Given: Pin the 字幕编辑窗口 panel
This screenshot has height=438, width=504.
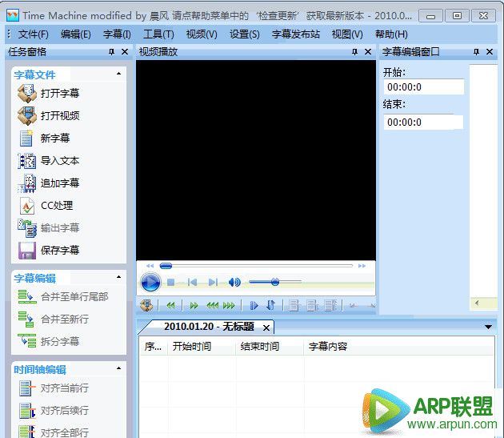Looking at the screenshot, I should tap(476, 51).
